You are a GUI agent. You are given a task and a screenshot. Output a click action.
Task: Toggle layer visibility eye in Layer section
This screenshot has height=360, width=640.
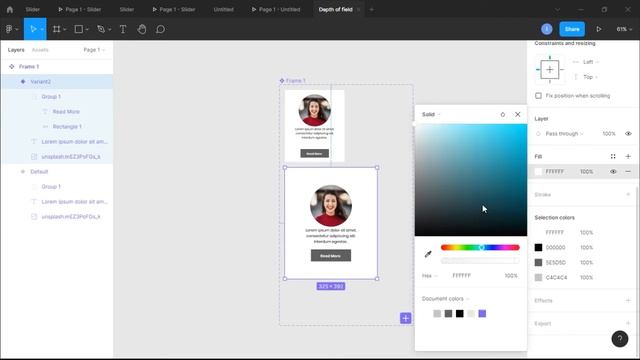(x=628, y=133)
